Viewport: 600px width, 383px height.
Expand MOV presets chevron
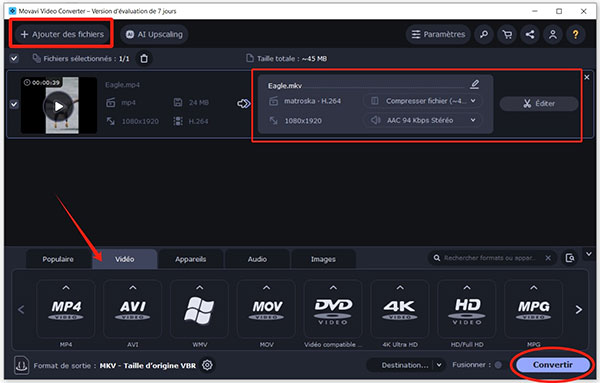click(x=266, y=287)
